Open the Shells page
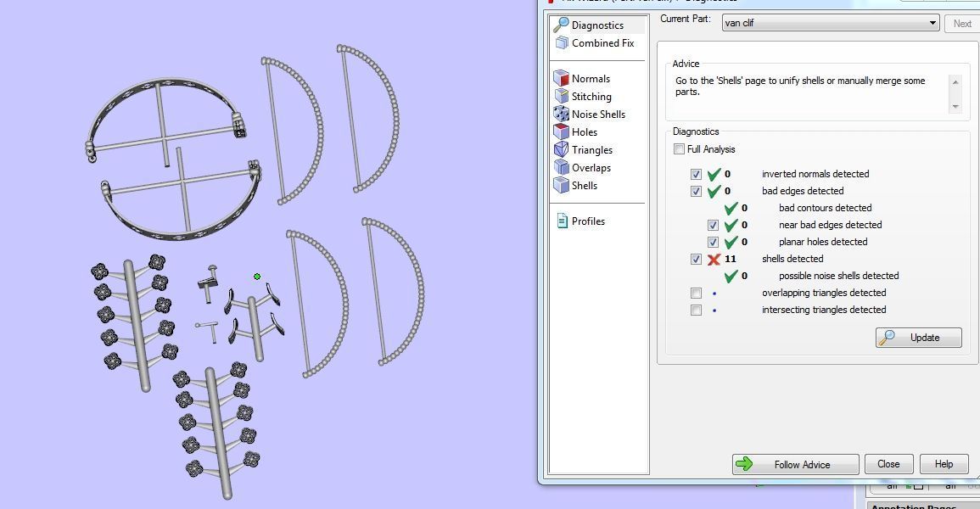The width and height of the screenshot is (980, 509). coord(585,186)
